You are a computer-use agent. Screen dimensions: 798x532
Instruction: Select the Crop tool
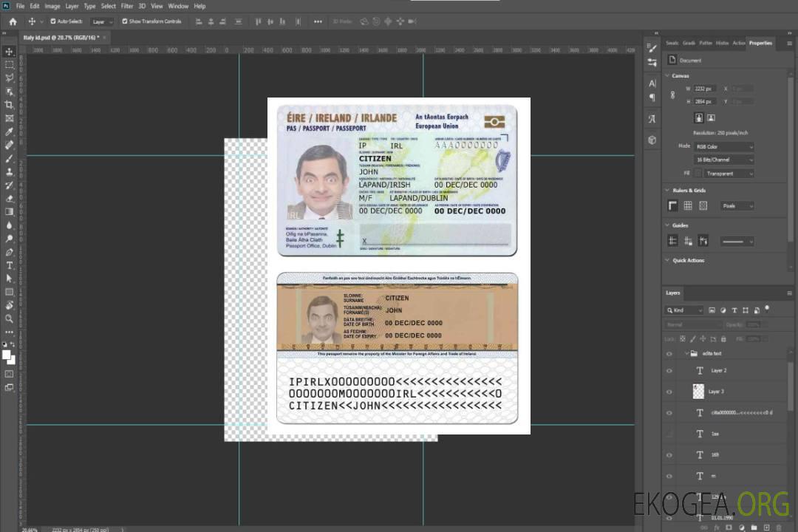[x=10, y=105]
